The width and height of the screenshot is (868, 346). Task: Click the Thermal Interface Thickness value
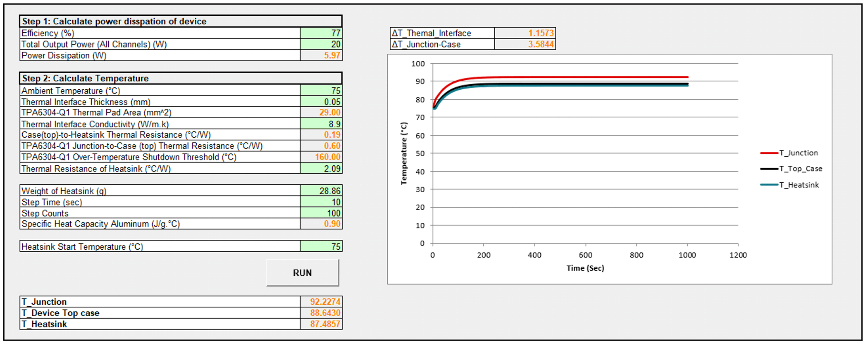[x=321, y=102]
